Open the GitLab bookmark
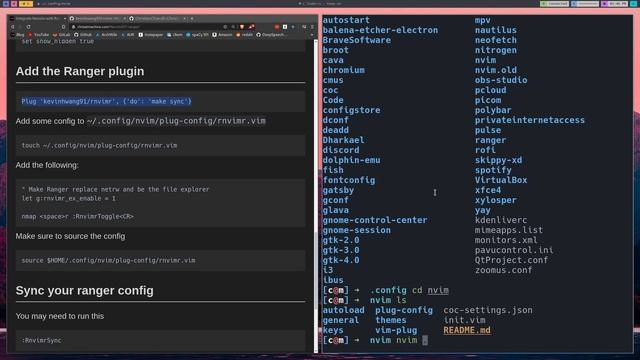The image size is (640, 360). click(61, 35)
